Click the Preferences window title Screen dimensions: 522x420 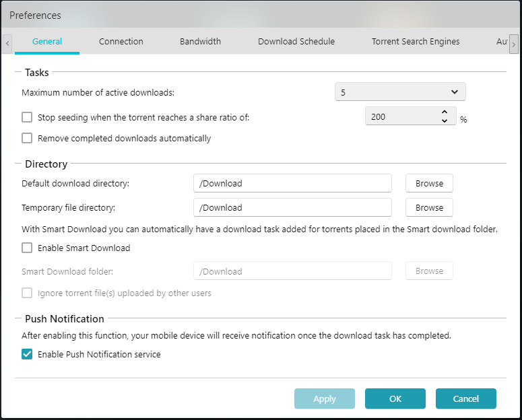(35, 15)
